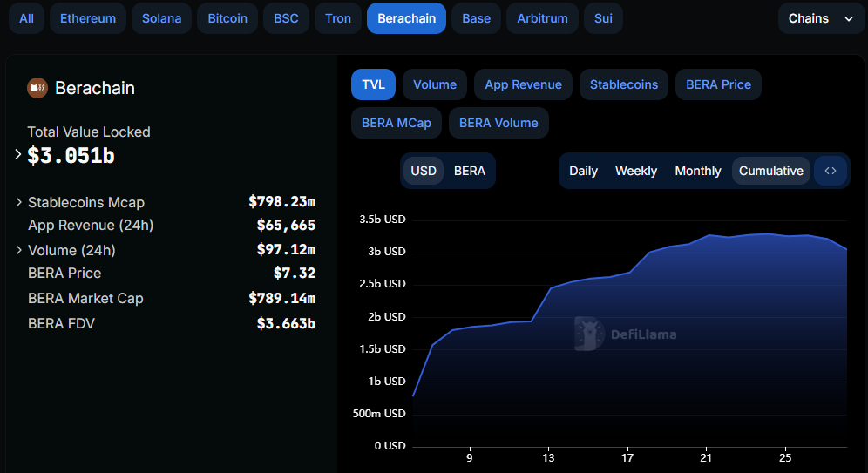Click the Berachain heading text
Image resolution: width=868 pixels, height=473 pixels.
pos(95,88)
